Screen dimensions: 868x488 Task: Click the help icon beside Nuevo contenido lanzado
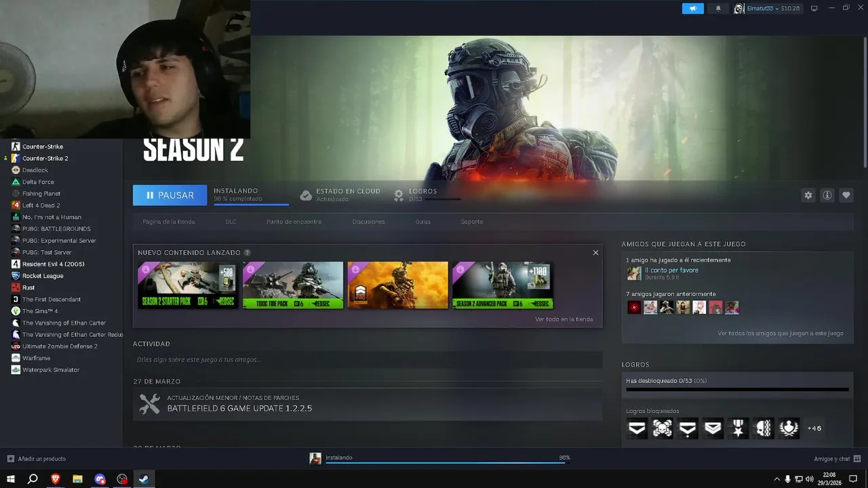coord(247,253)
